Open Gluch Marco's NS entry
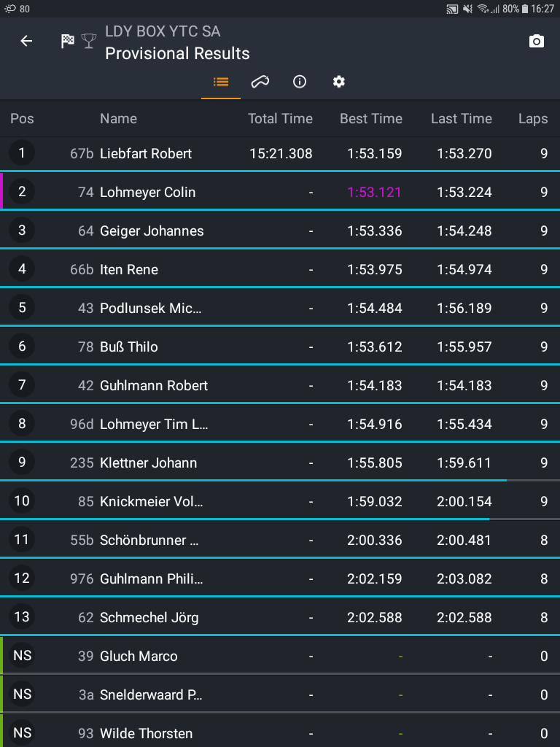 coord(139,657)
